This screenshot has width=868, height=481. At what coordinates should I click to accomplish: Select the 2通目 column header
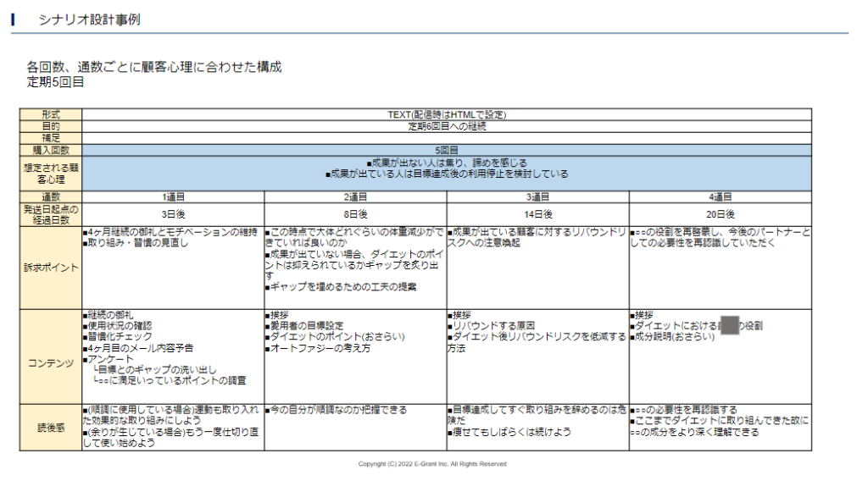pos(355,197)
